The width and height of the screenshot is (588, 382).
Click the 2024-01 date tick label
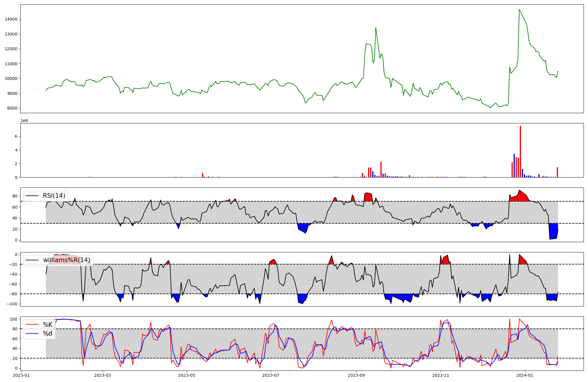pos(525,375)
